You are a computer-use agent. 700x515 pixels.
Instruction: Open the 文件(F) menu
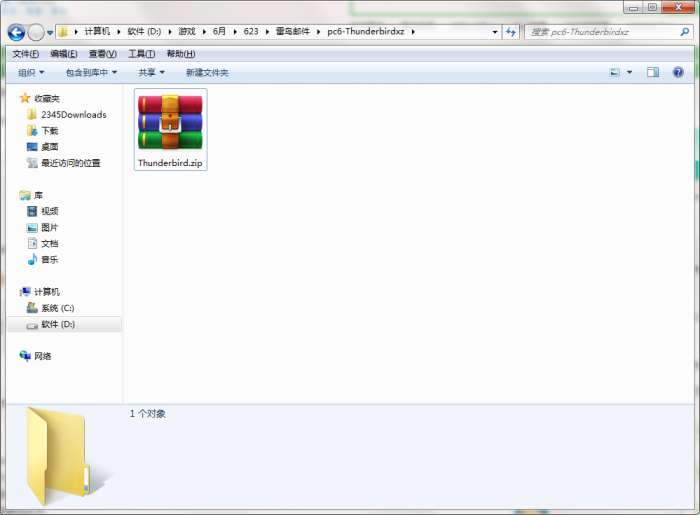click(25, 54)
